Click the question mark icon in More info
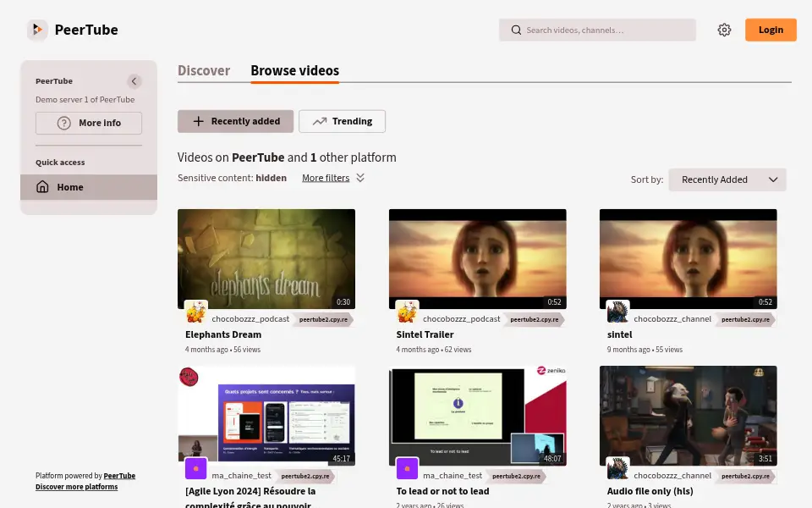Viewport: 812px width, 508px height. tap(63, 123)
